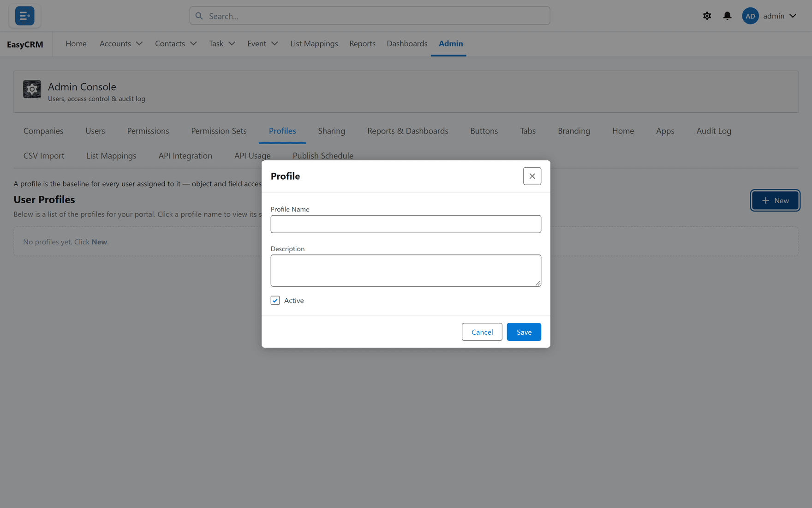
Task: Switch to the Permissions tab
Action: [148, 131]
